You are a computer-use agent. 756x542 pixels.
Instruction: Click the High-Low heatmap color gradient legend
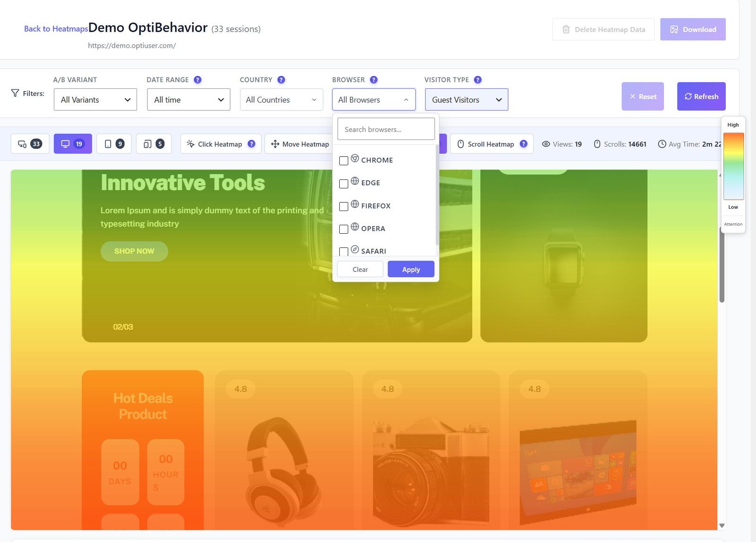point(734,166)
